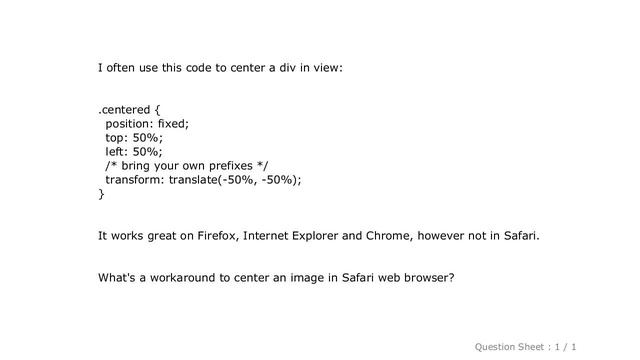
Task: Click the 'left: 50%;' code line
Action: 134,152
